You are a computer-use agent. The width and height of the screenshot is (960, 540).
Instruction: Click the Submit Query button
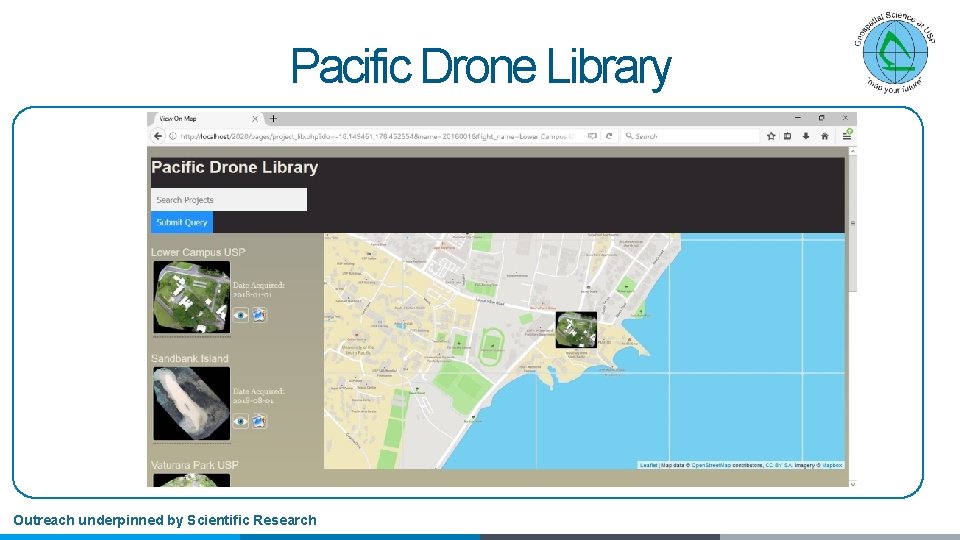coord(182,222)
